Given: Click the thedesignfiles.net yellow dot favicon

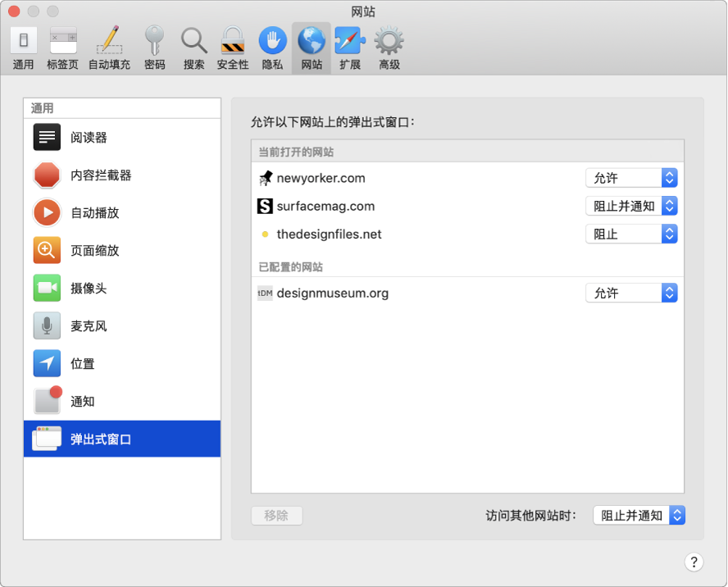Looking at the screenshot, I should [265, 234].
